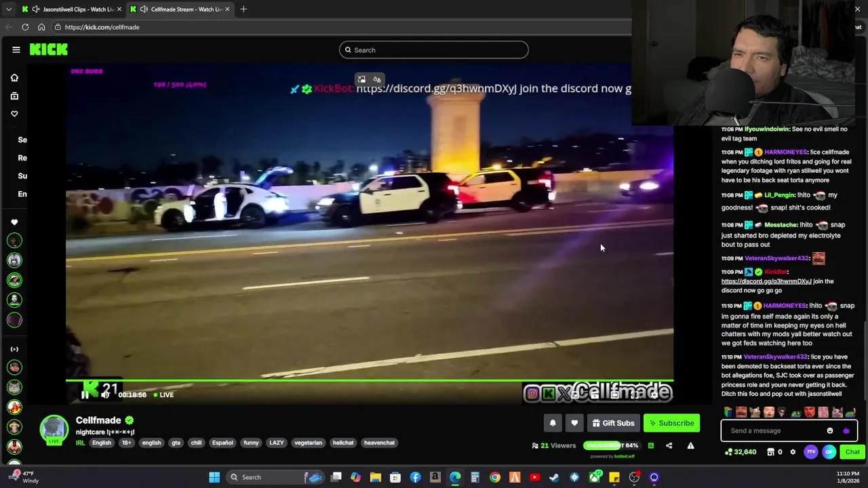Expand the browser tab list chevron

pyautogui.click(x=8, y=9)
